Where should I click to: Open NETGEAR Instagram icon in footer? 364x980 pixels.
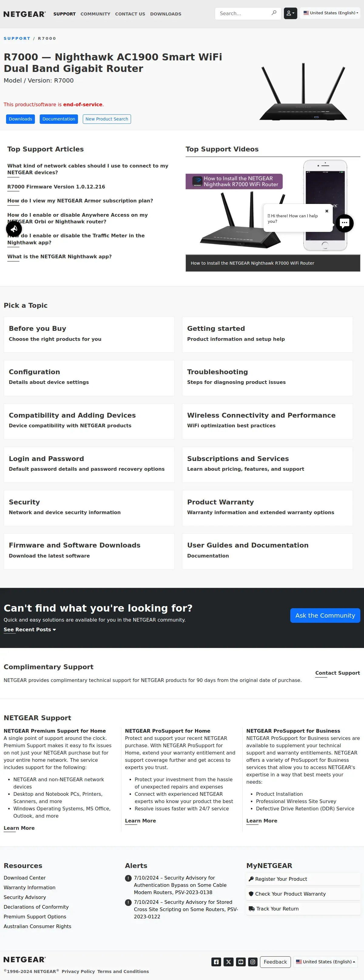[x=253, y=962]
